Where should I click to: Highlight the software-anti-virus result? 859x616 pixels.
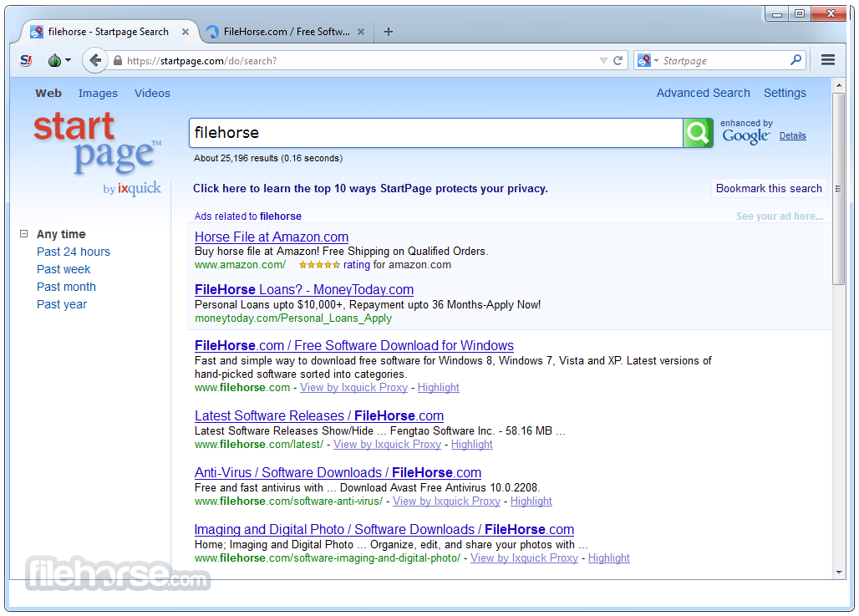[531, 501]
